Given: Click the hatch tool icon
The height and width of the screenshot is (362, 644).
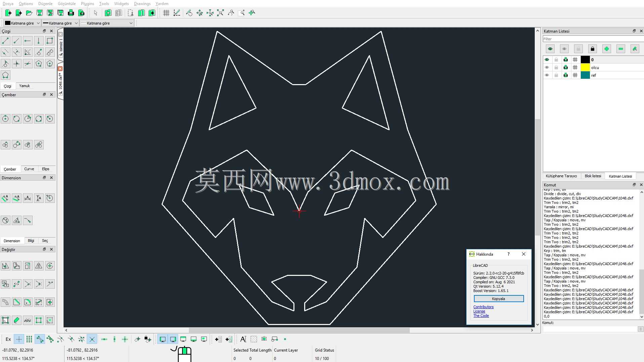Looking at the screenshot, I should [x=254, y=339].
